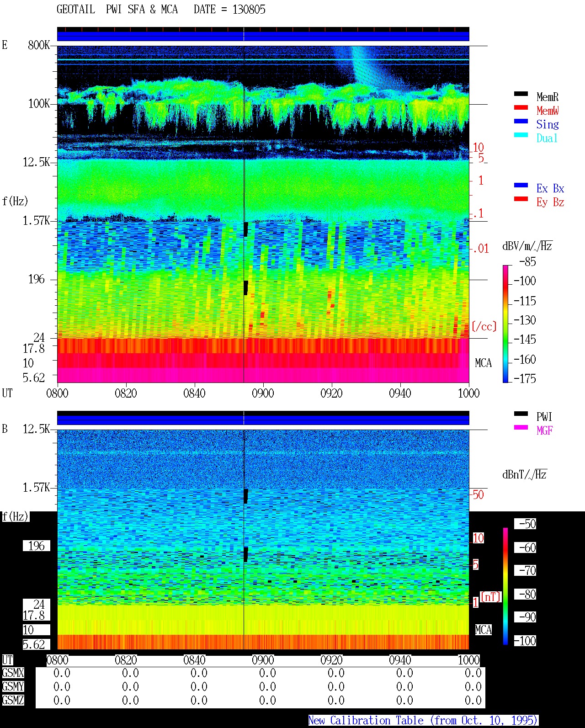The width and height of the screenshot is (585, 728).
Task: Click the red [nT] field unit label
Action: (x=491, y=597)
